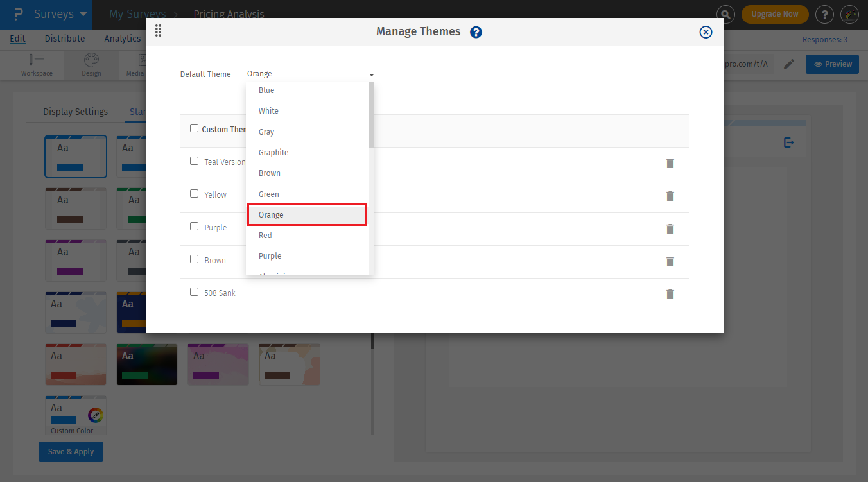Tick the Yellow custom theme checkbox
Viewport: 868px width, 482px height.
tap(195, 194)
